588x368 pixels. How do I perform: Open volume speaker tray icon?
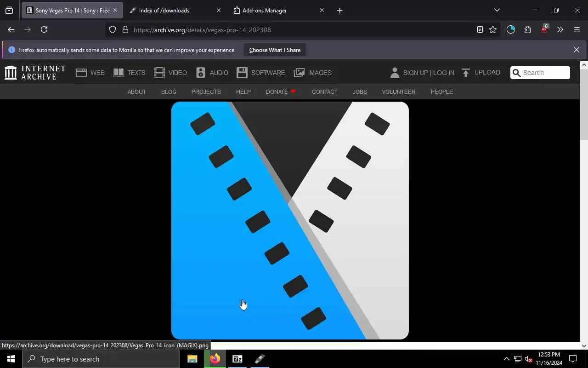[528, 359]
